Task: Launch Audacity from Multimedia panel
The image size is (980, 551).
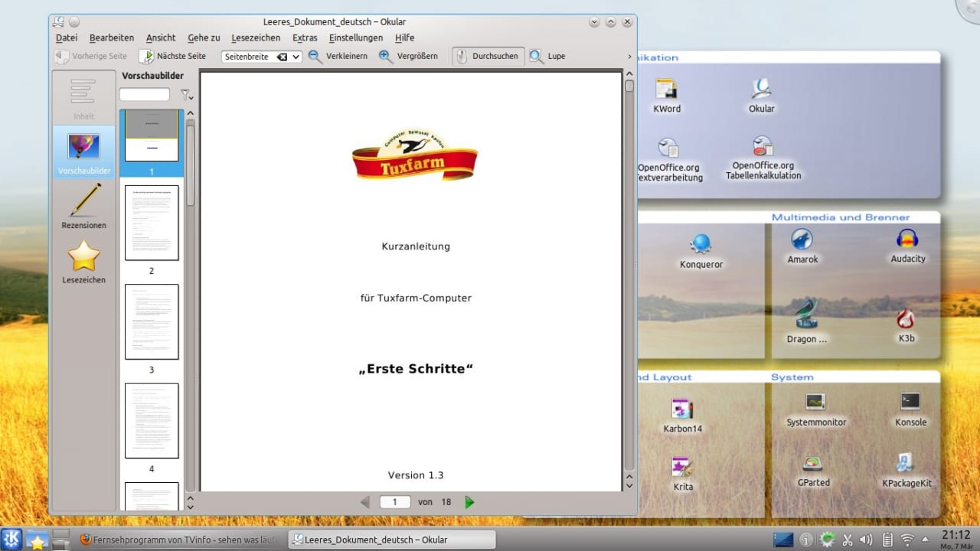Action: point(908,246)
